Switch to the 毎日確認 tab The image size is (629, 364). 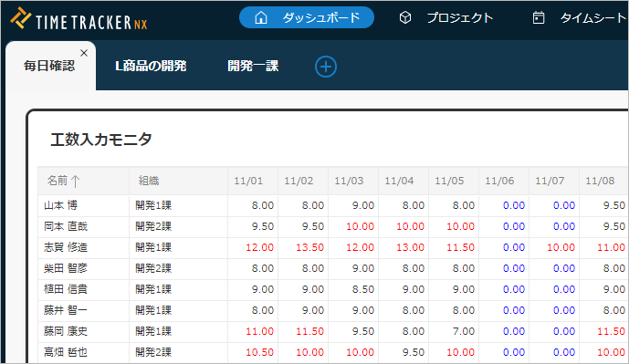tap(49, 66)
